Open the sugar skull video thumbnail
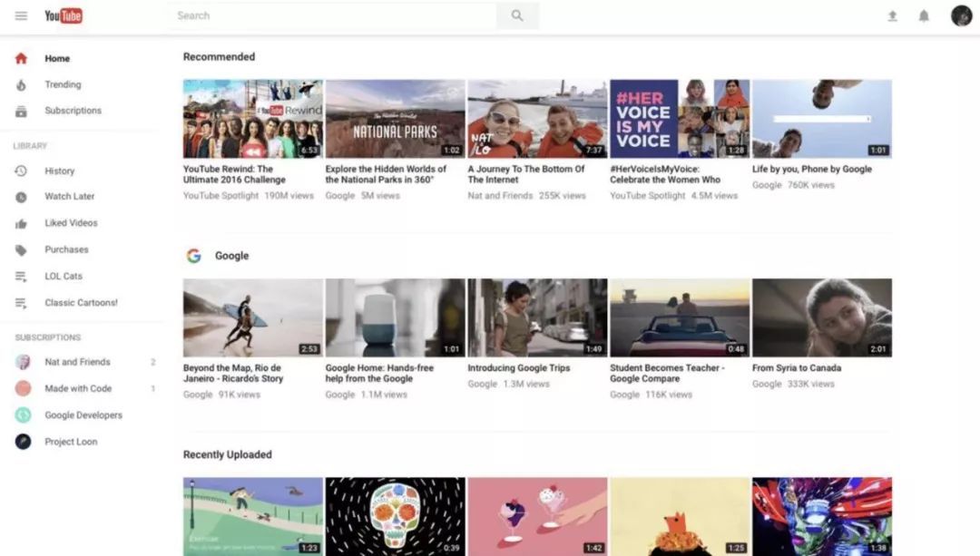The width and height of the screenshot is (980, 556). pyautogui.click(x=395, y=517)
